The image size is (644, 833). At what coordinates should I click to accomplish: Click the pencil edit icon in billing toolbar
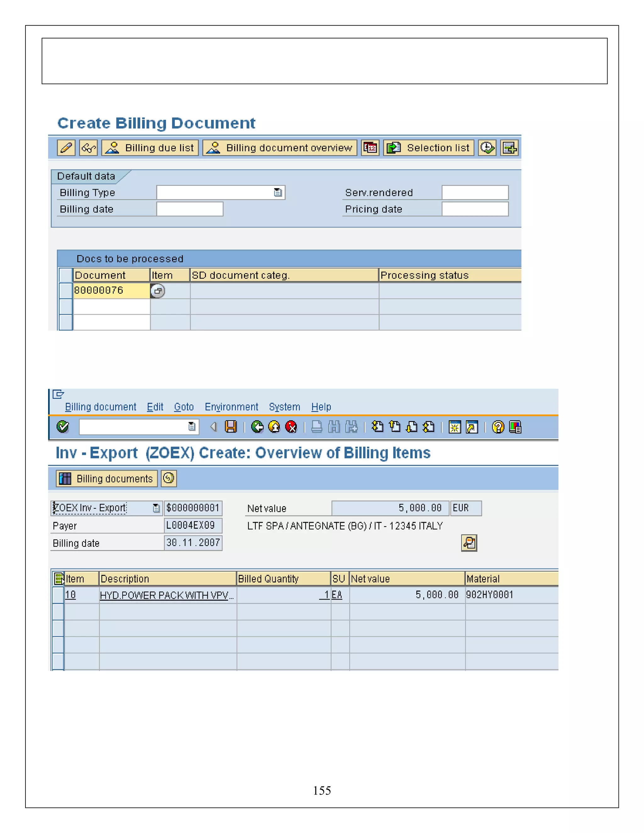[66, 148]
